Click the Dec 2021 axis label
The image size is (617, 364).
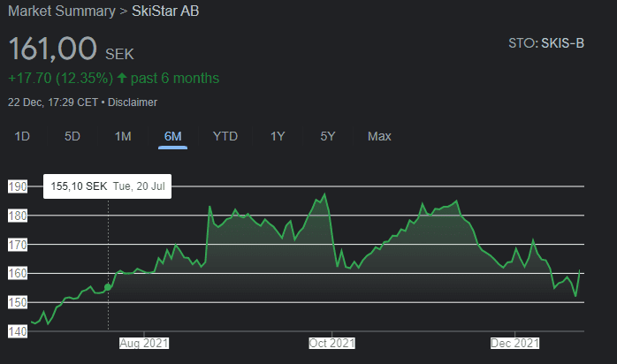[514, 343]
